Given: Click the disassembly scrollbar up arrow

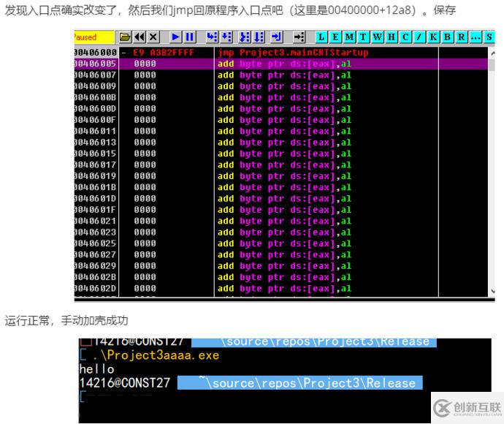Looking at the screenshot, I should [x=492, y=53].
